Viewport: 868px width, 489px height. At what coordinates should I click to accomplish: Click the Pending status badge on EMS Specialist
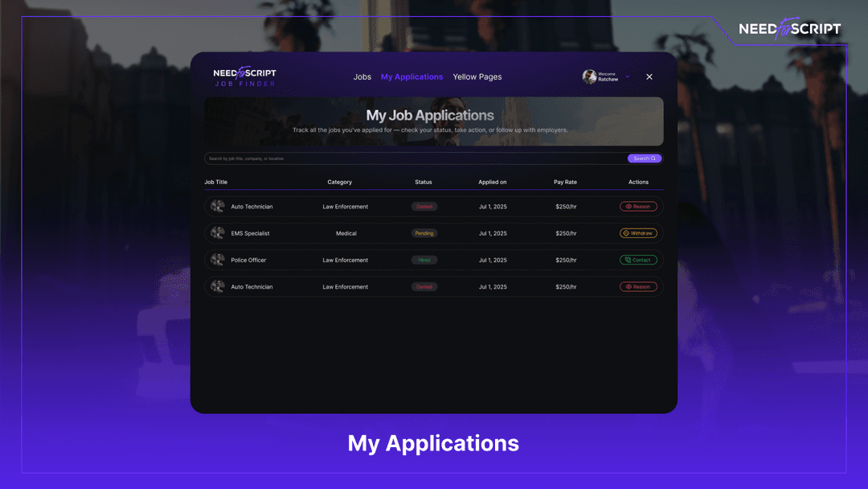424,233
